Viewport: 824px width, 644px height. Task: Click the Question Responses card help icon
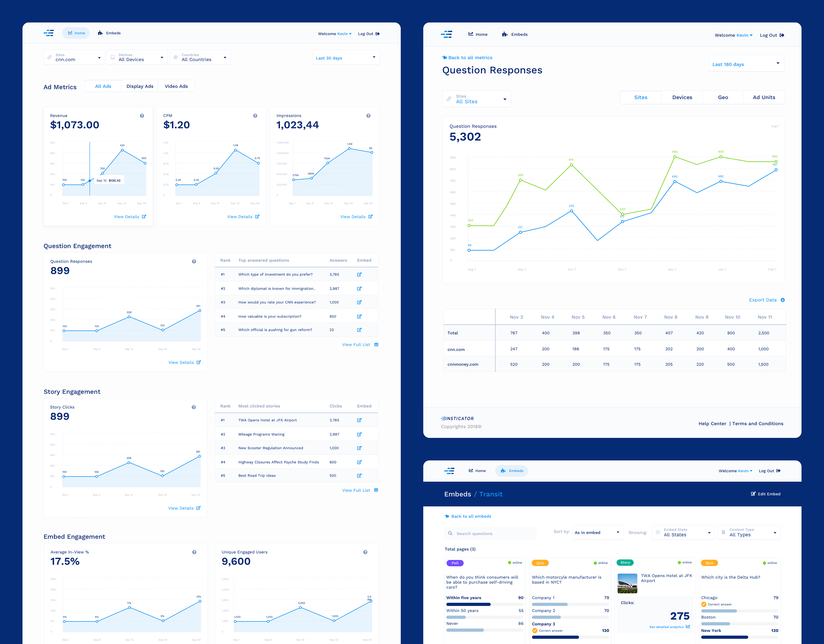pos(194,262)
